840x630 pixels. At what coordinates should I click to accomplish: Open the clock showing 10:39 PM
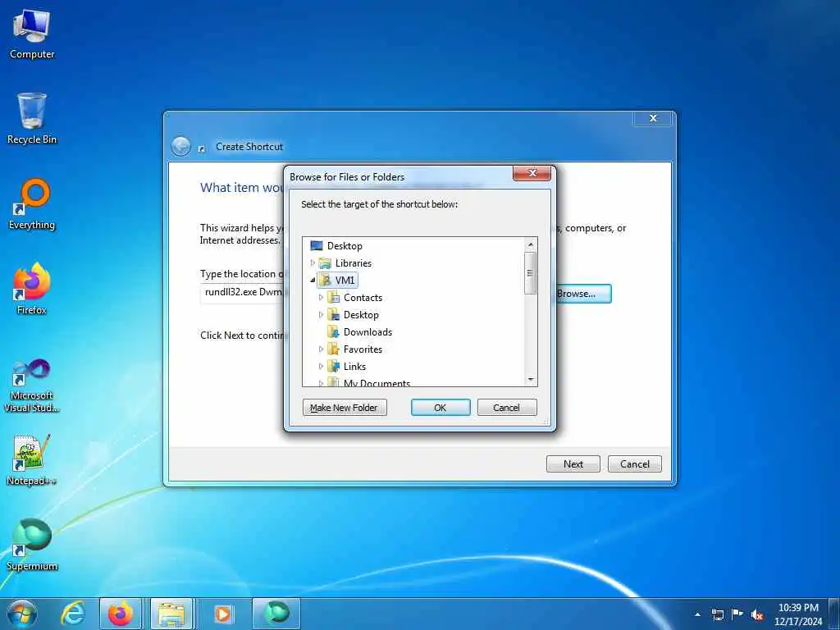point(798,614)
